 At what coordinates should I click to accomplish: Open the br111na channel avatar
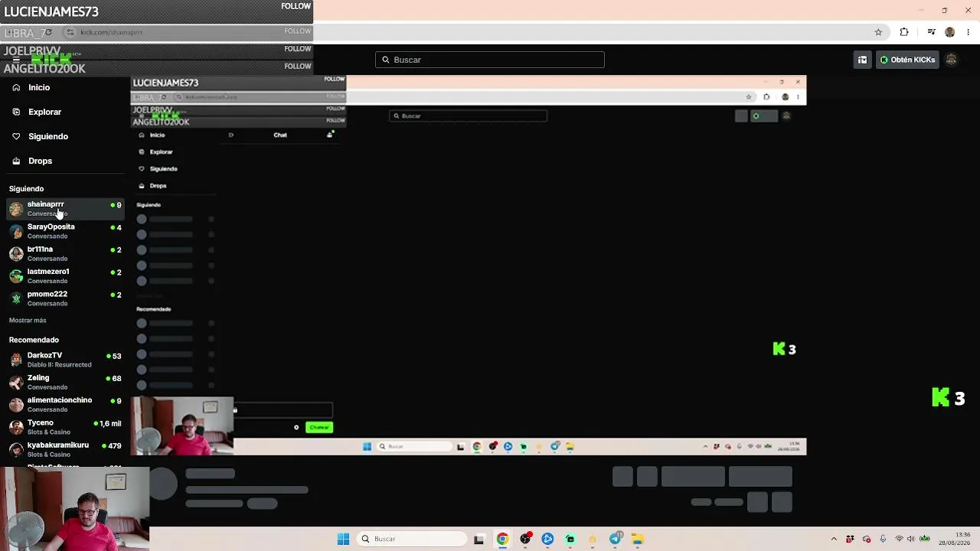[x=16, y=253]
